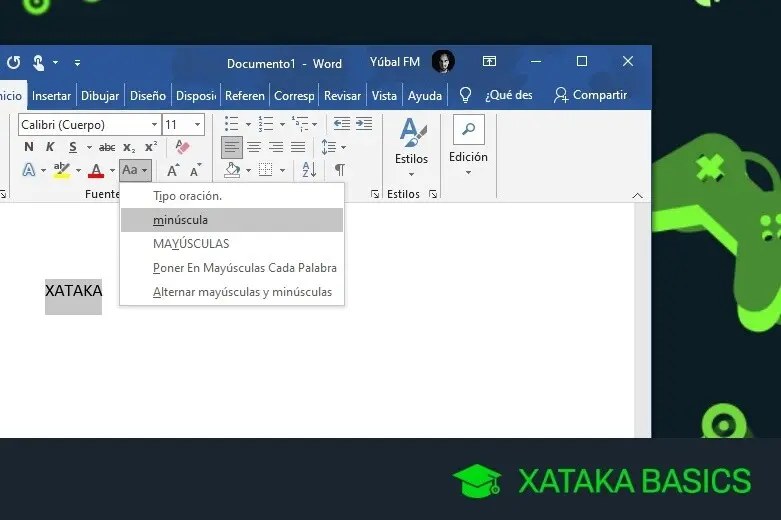Toggle italic (K) formatting

coord(50,147)
